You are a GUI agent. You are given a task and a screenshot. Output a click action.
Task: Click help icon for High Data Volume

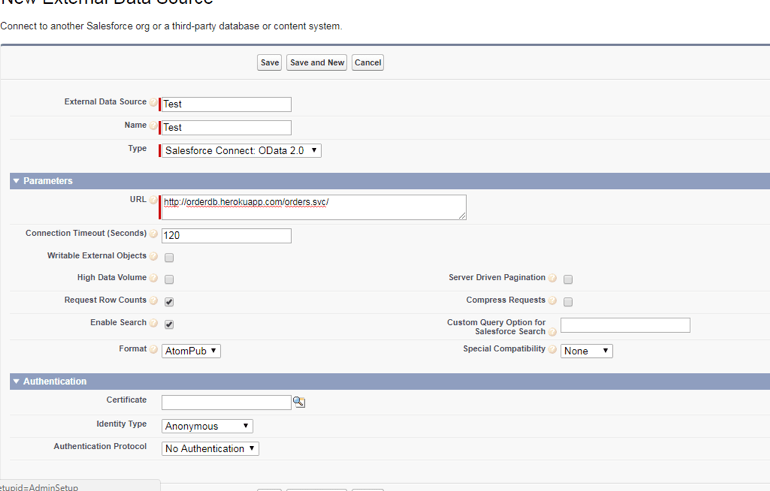pyautogui.click(x=153, y=278)
